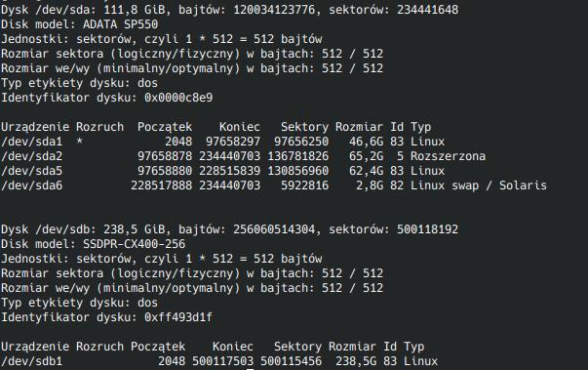Select the /dev/sda5 device name
The width and height of the screenshot is (588, 370).
coord(32,171)
